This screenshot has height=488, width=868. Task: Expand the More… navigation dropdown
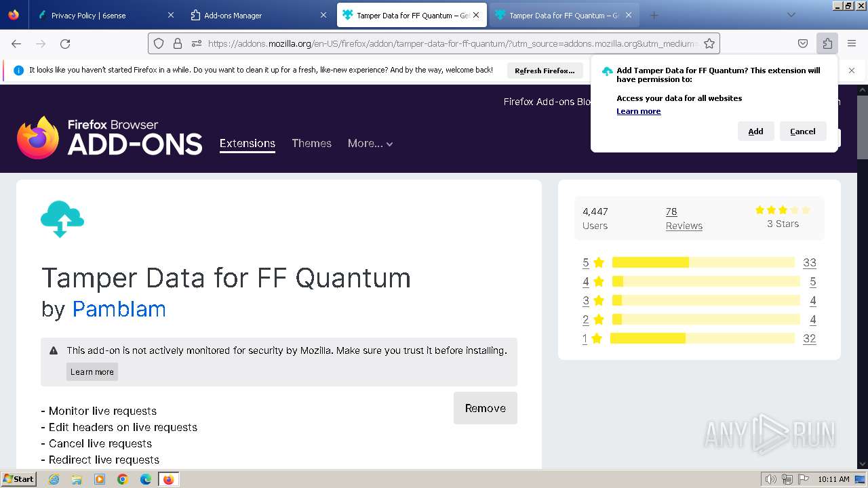(x=370, y=143)
